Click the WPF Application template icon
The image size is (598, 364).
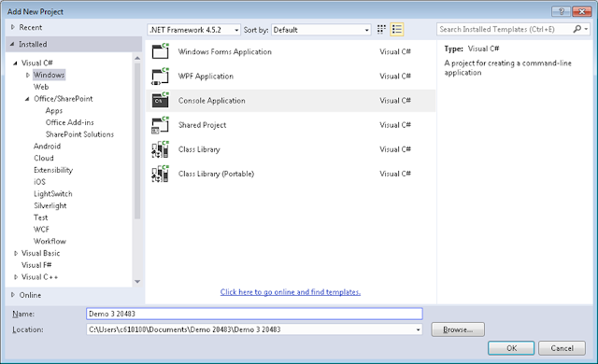(x=160, y=76)
